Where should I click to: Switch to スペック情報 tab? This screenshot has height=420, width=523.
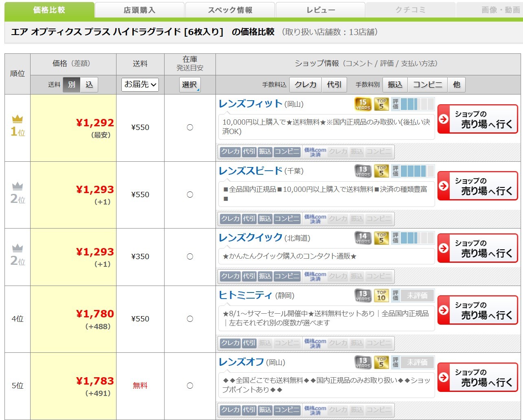click(230, 10)
